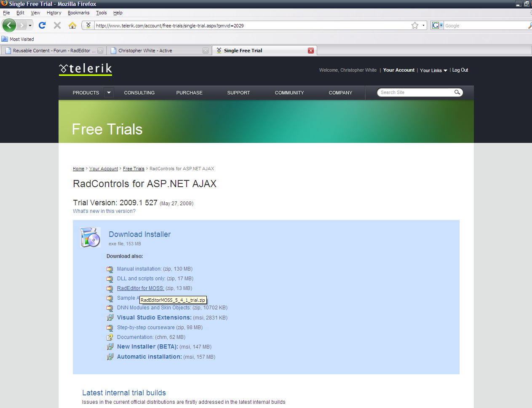
Task: Open the File menu
Action: [x=6, y=13]
